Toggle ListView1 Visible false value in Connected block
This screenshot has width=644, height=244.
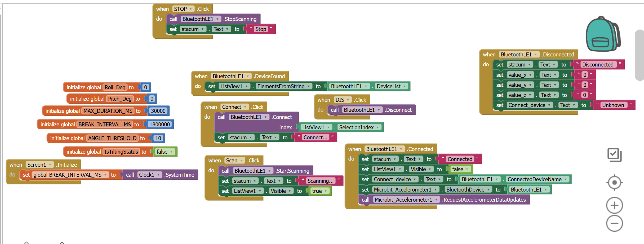click(467, 169)
